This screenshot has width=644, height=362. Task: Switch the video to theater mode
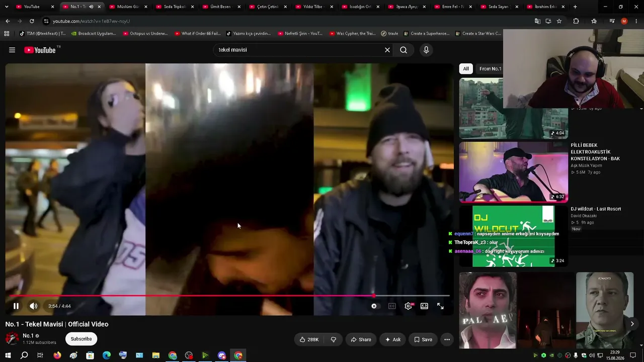pyautogui.click(x=424, y=306)
